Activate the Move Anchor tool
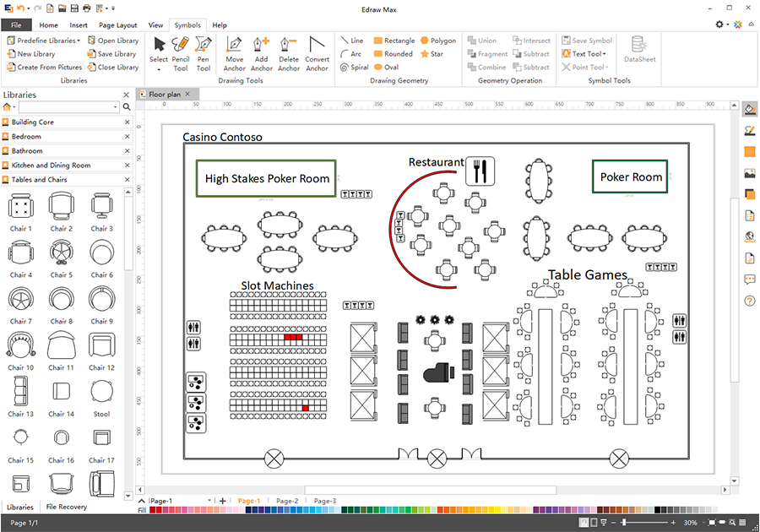 pos(234,53)
